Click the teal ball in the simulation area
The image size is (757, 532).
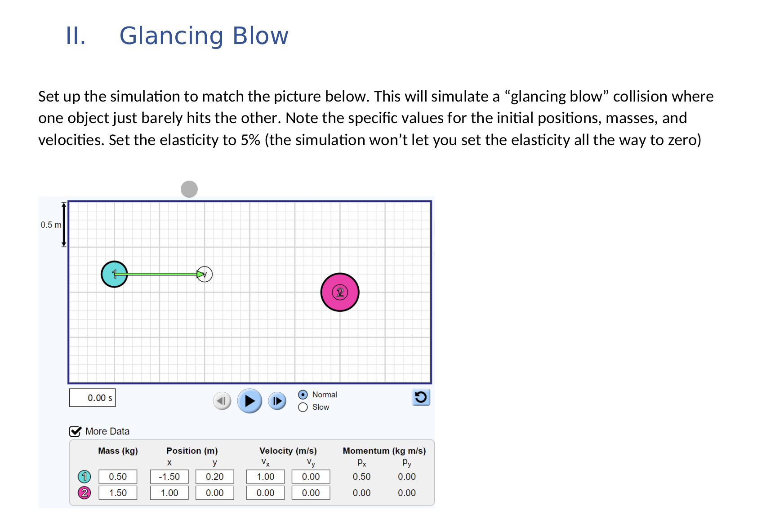114,275
